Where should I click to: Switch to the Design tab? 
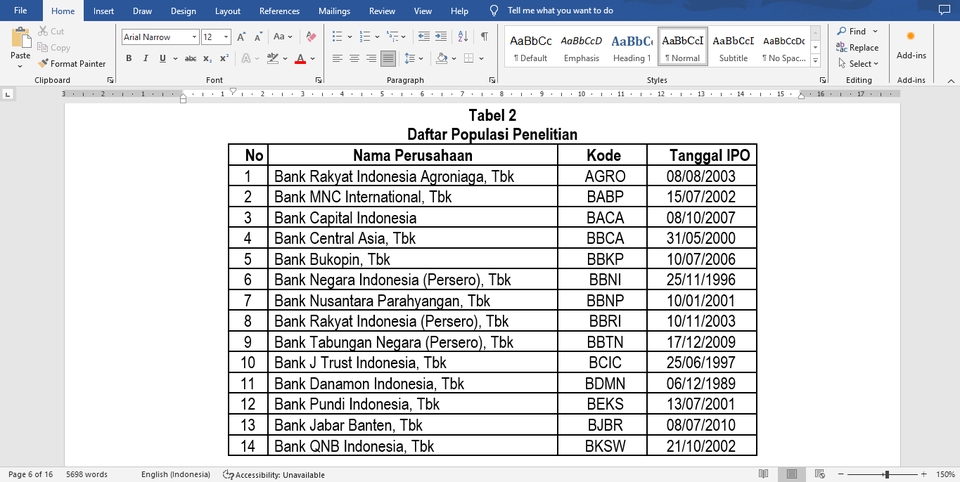183,11
